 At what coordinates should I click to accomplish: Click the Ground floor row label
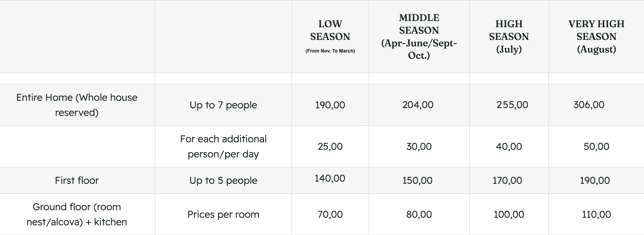pos(77,214)
